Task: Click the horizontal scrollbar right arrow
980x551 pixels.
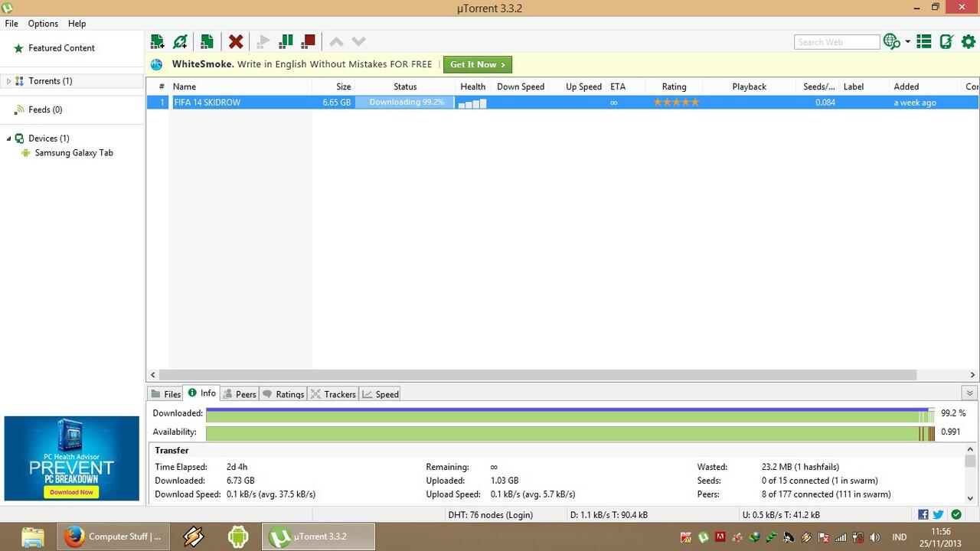Action: click(973, 375)
